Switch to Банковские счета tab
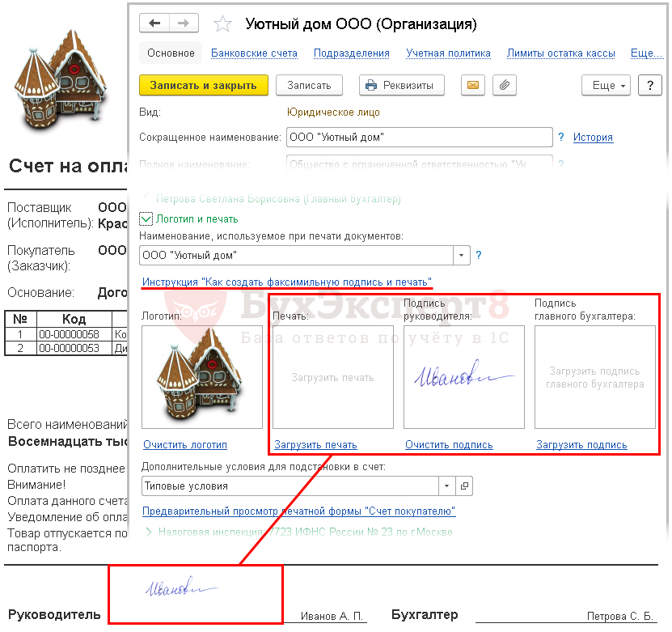The height and width of the screenshot is (632, 672). coord(254,53)
